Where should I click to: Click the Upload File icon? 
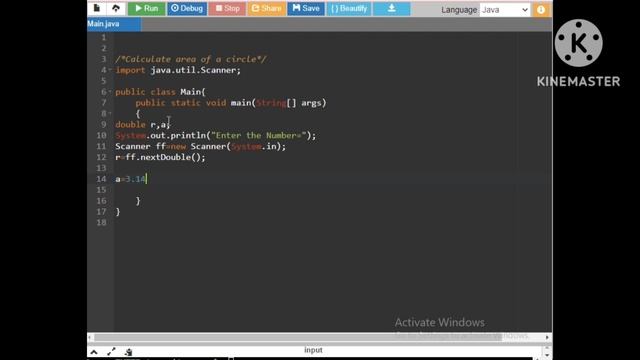[116, 8]
